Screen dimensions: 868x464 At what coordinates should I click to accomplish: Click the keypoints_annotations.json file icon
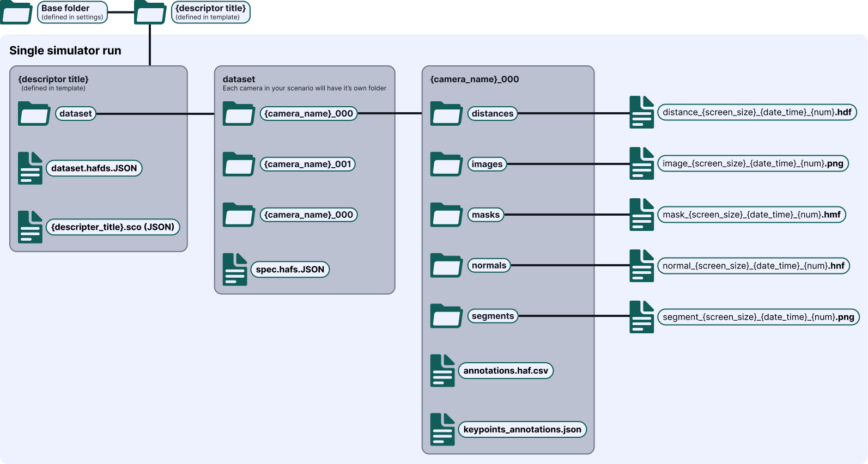(442, 430)
